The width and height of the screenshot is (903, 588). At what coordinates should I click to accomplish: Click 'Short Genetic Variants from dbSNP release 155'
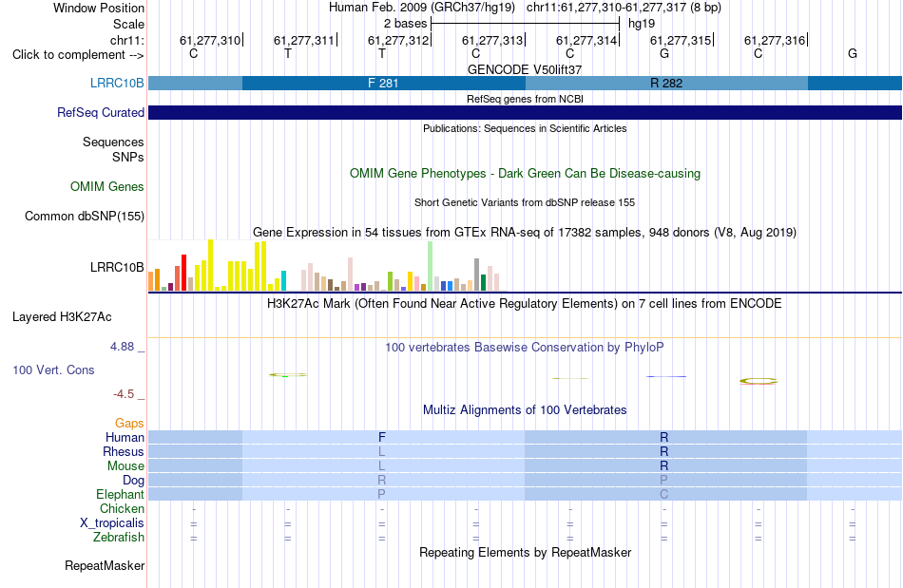click(525, 202)
